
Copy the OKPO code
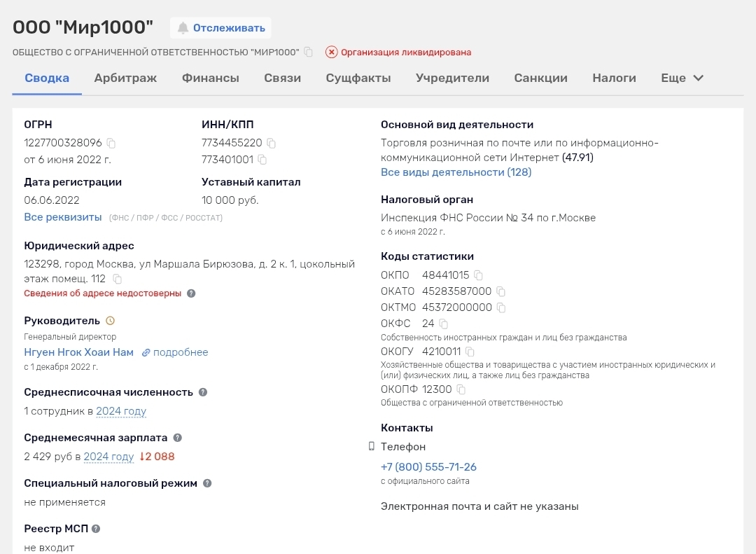click(478, 275)
